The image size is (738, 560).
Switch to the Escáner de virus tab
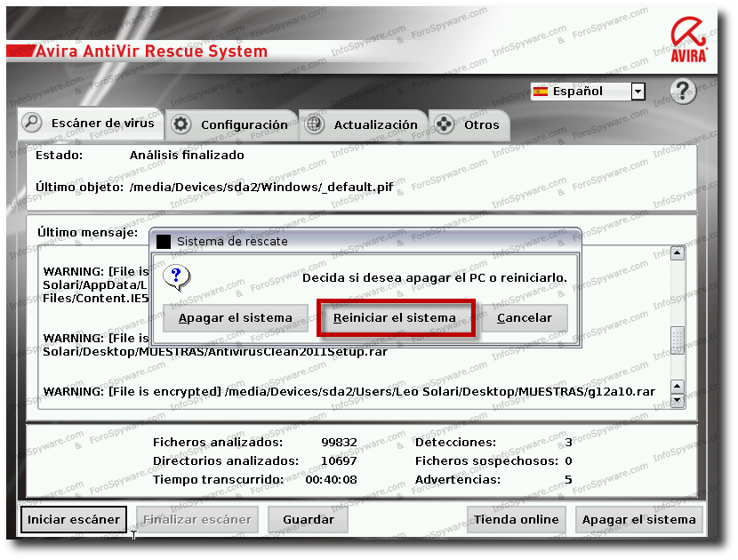coord(91,124)
